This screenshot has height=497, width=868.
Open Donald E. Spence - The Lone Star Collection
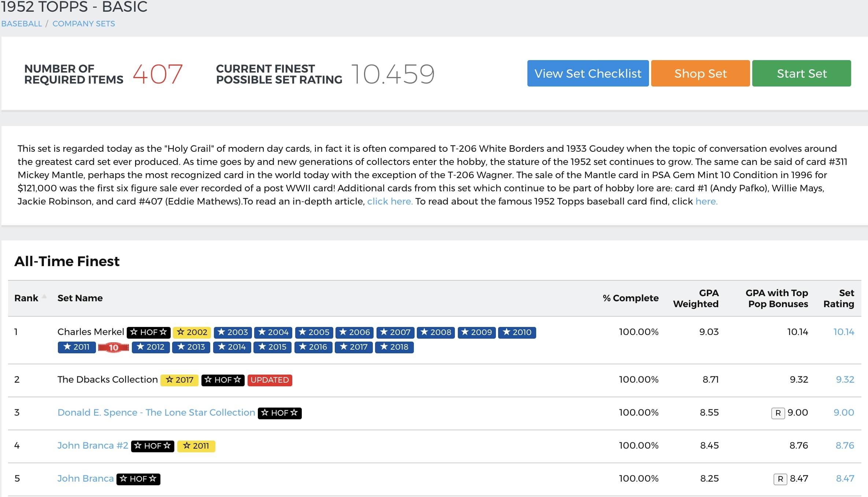(156, 412)
